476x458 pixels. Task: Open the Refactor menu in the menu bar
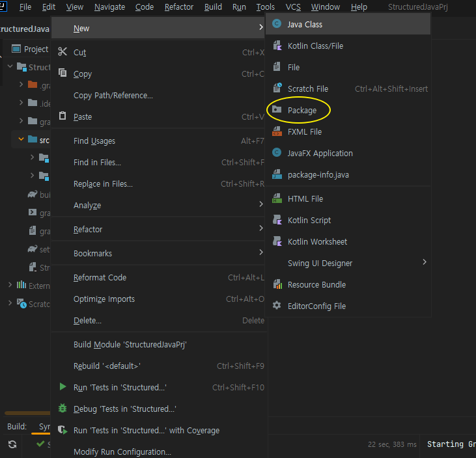click(179, 7)
